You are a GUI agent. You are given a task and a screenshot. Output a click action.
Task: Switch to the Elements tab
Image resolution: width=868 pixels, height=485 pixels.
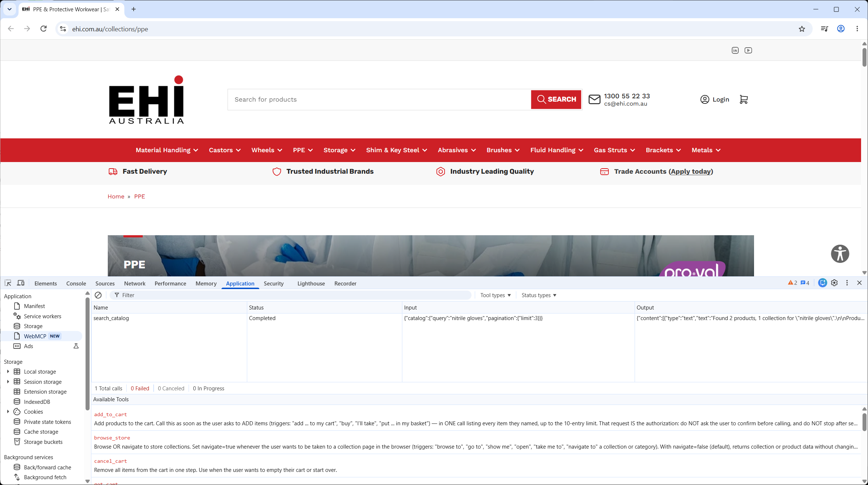click(x=46, y=283)
